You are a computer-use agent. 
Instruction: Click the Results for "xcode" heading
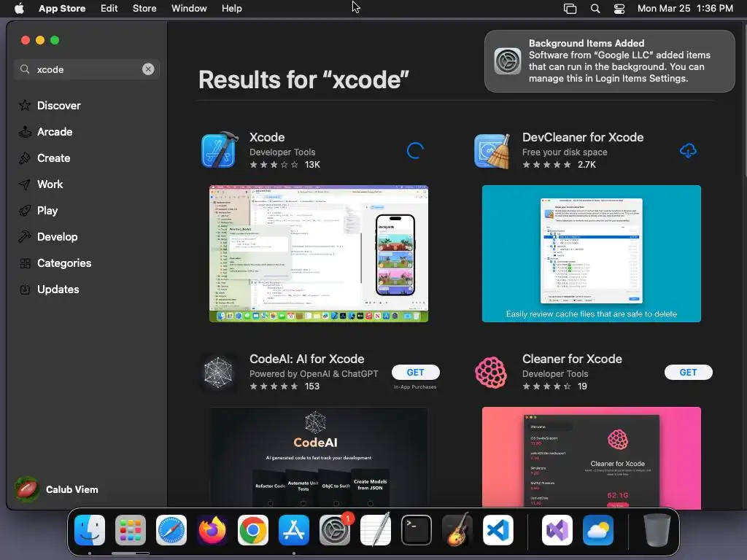coord(304,79)
